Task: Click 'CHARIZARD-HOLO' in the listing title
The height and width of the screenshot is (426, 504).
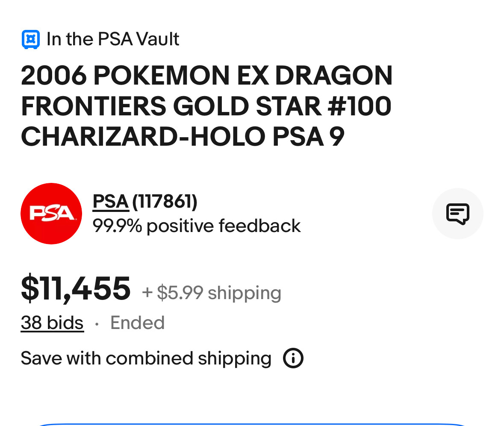Action: pyautogui.click(x=143, y=137)
